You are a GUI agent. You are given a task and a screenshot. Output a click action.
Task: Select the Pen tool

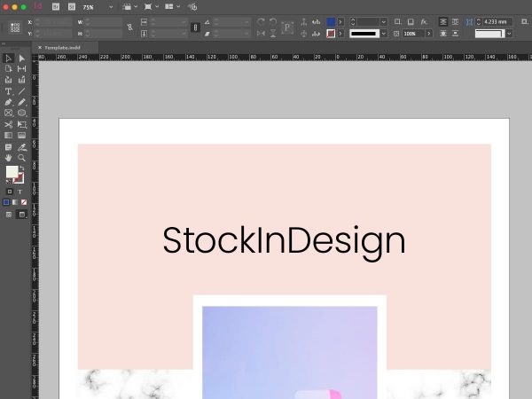[9, 102]
